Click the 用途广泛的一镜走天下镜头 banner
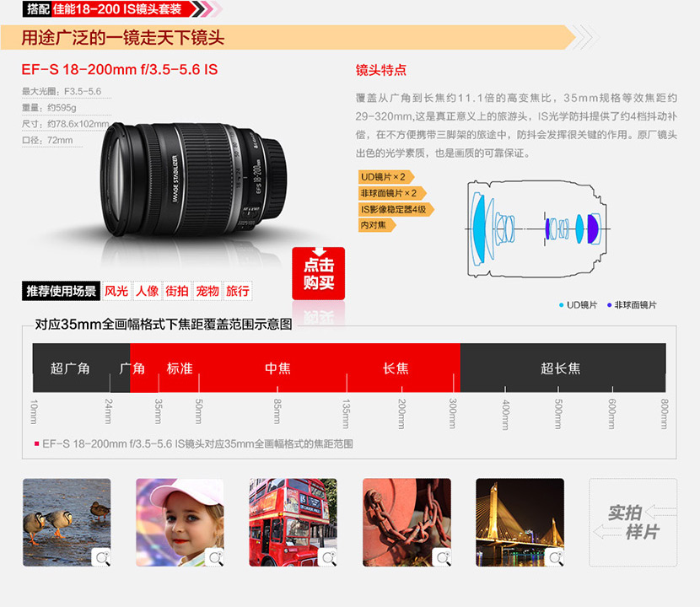The width and height of the screenshot is (700, 607). tap(288, 37)
